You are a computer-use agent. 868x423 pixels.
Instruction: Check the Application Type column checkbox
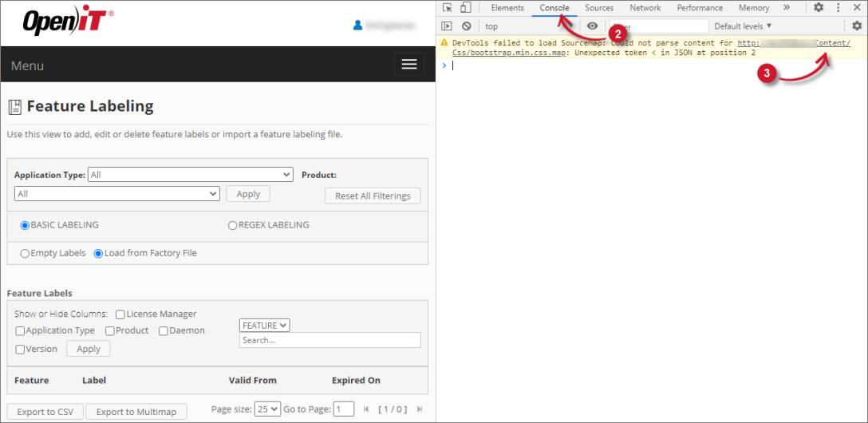click(x=20, y=331)
